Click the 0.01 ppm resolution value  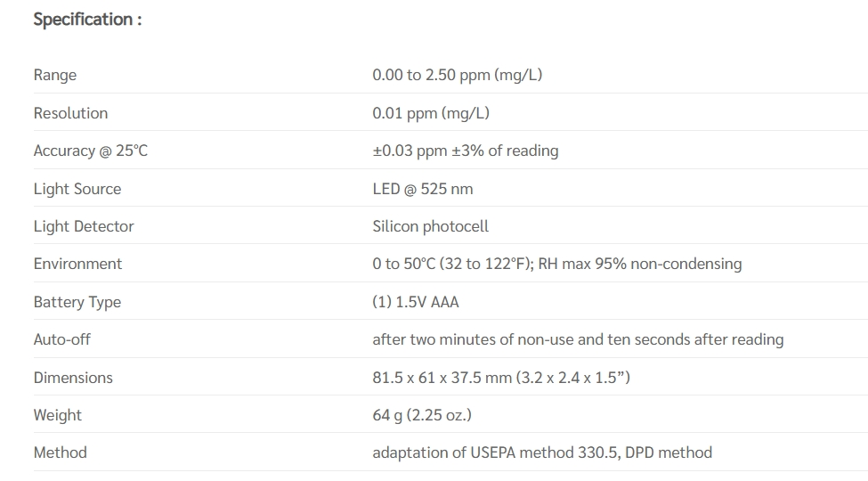click(x=431, y=113)
